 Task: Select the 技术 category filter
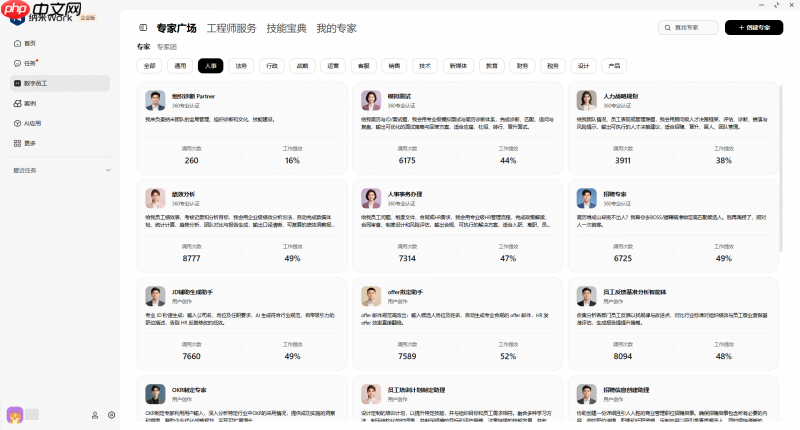pyautogui.click(x=425, y=66)
